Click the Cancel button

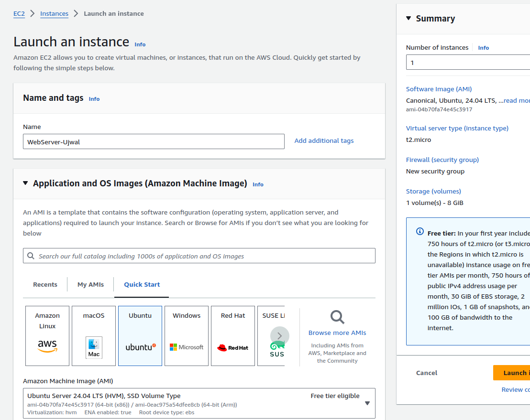point(426,373)
